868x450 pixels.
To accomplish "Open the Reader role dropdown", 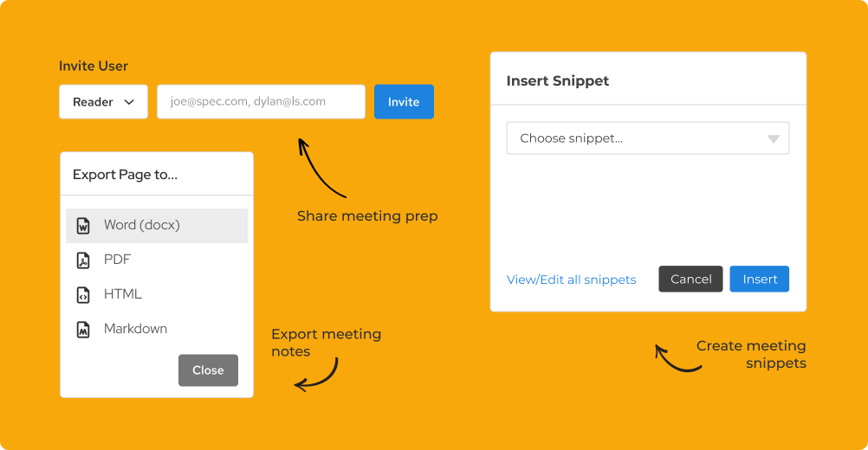I will tap(103, 102).
